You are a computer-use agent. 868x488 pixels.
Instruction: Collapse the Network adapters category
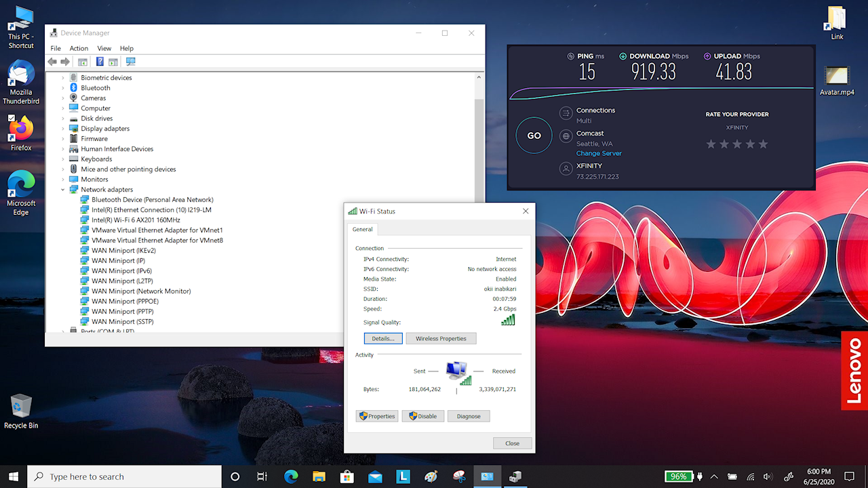tap(63, 190)
